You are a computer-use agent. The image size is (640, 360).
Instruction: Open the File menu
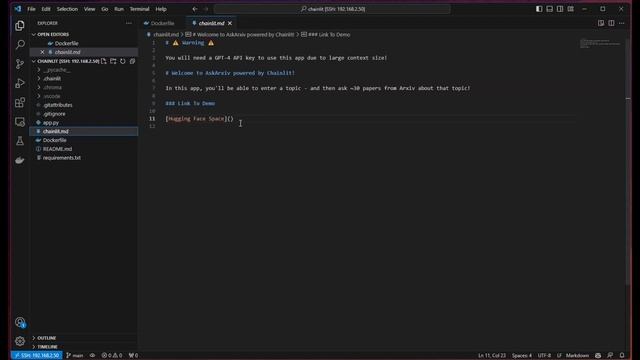coord(31,9)
